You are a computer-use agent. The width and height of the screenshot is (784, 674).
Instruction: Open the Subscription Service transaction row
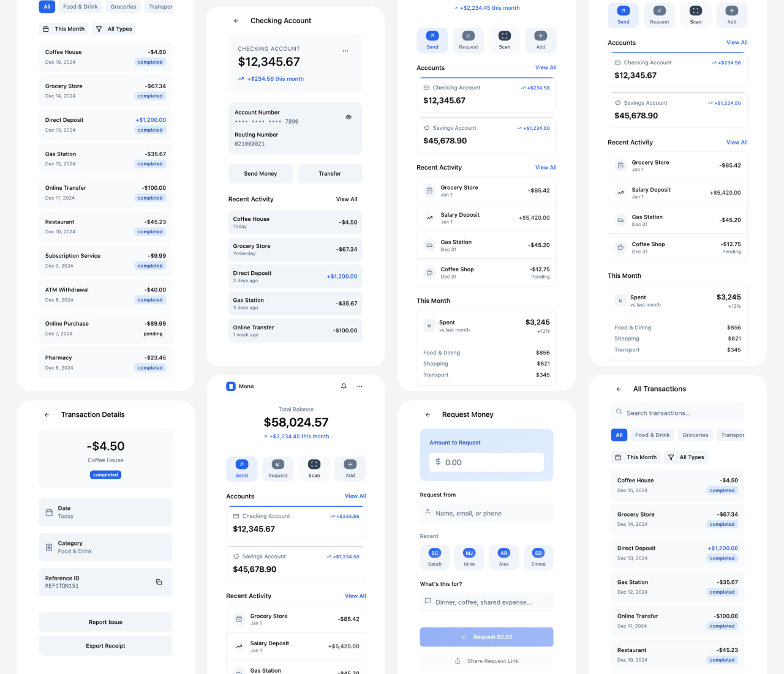click(105, 261)
